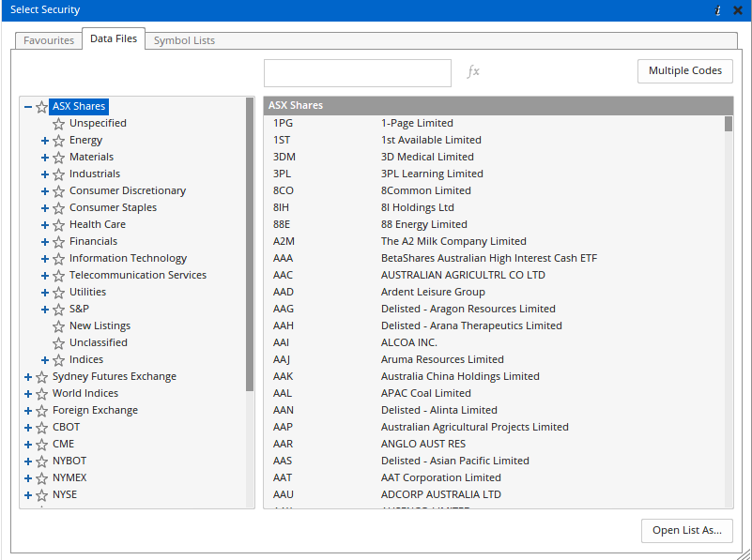752x560 pixels.
Task: Select 1PG 1-Page Limited row
Action: click(494, 123)
